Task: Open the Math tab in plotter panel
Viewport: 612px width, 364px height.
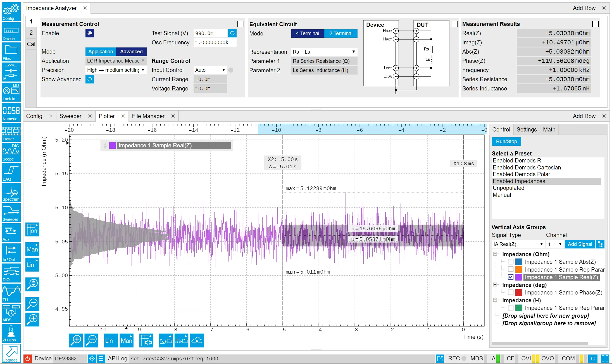Action: (x=549, y=130)
